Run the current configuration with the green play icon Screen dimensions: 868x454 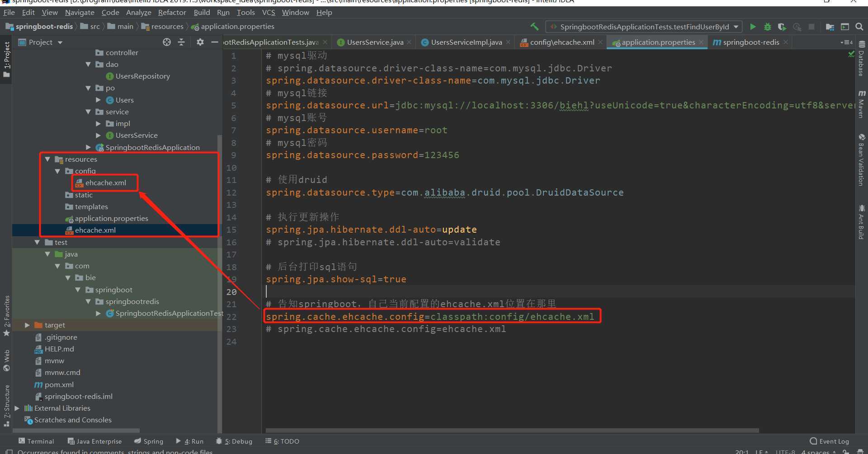coord(753,27)
